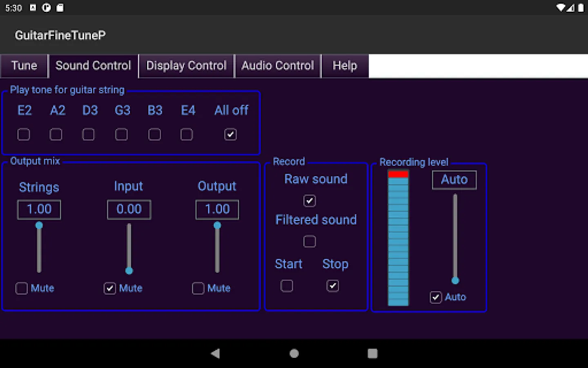Click the Auto recording level value box
The image size is (588, 368).
454,180
